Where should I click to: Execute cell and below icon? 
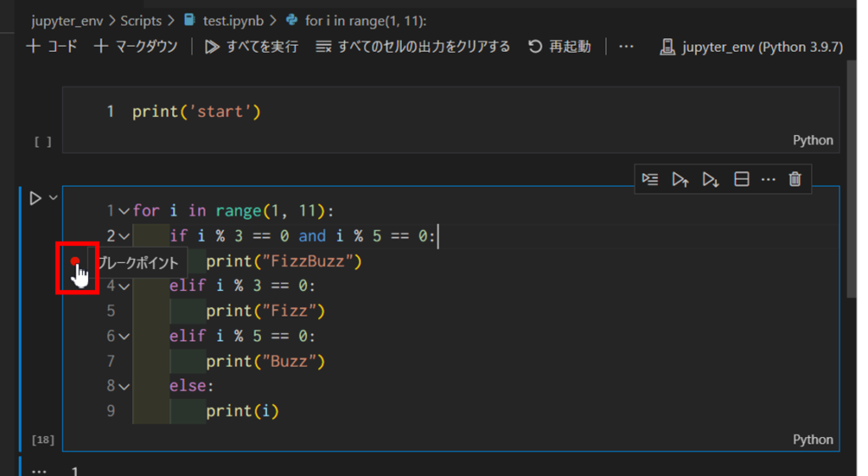711,179
